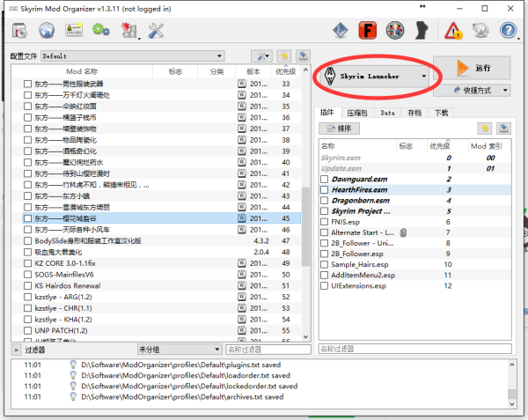Open the 未分组 grouping dropdown
This screenshot has width=528, height=420.
click(180, 350)
